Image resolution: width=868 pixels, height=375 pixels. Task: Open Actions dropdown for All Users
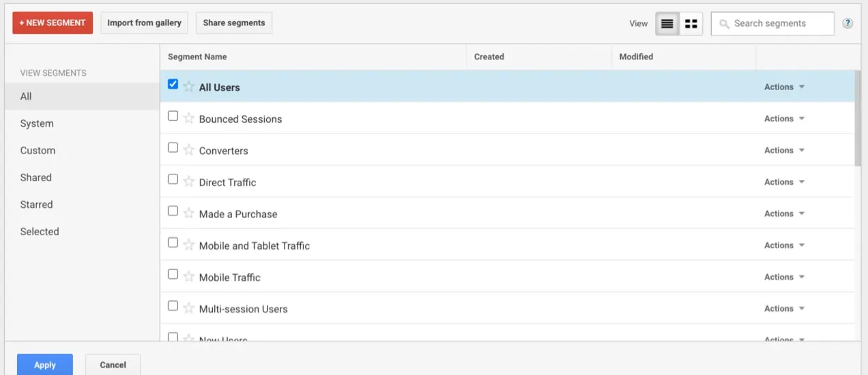[784, 87]
